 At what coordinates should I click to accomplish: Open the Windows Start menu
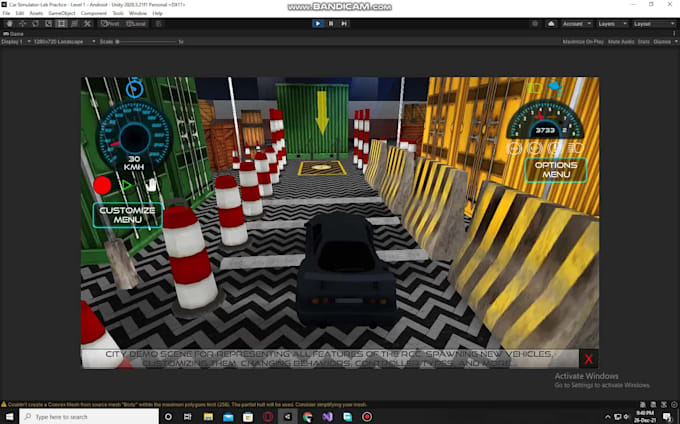(x=10, y=417)
